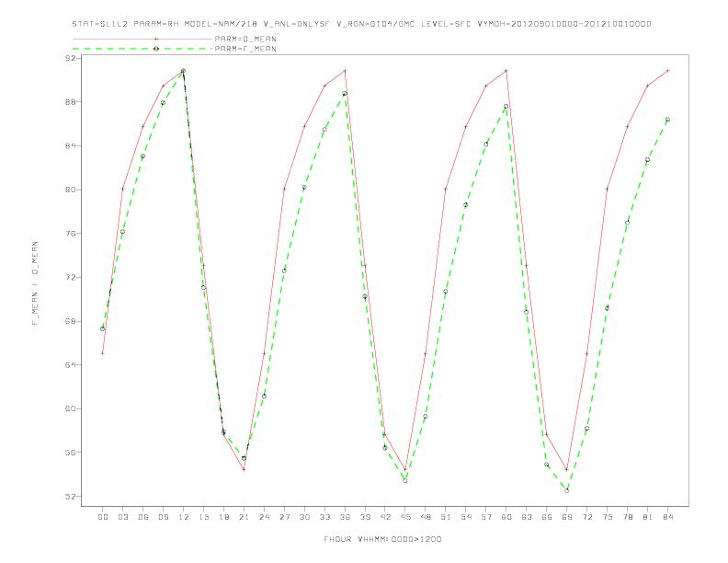Click the VYMDH date range in title
728x563 pixels.
coord(564,24)
